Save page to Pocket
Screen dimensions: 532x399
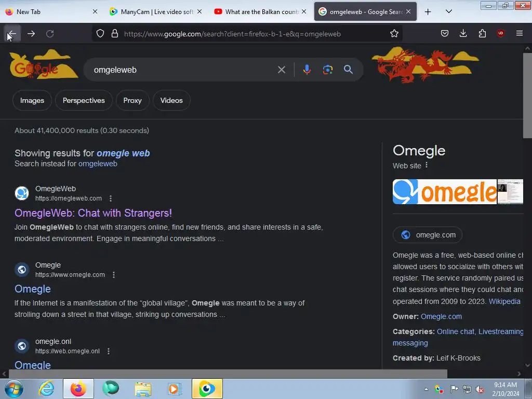tap(445, 33)
